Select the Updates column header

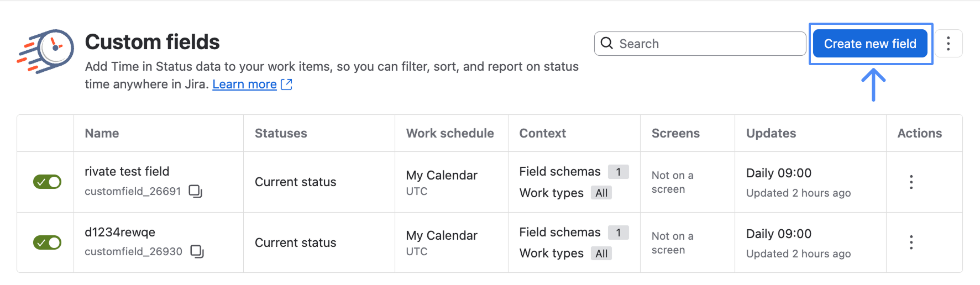click(x=771, y=133)
